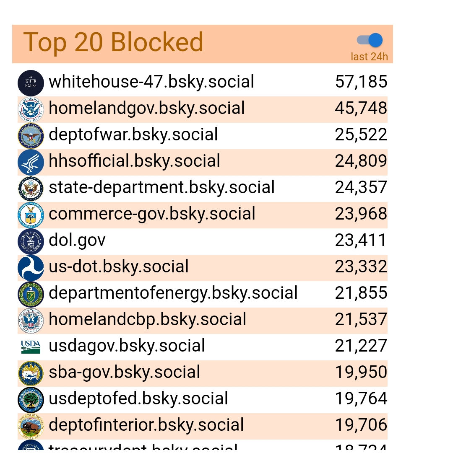
Task: Click the Interior bison seal avatar
Action: pos(31,426)
